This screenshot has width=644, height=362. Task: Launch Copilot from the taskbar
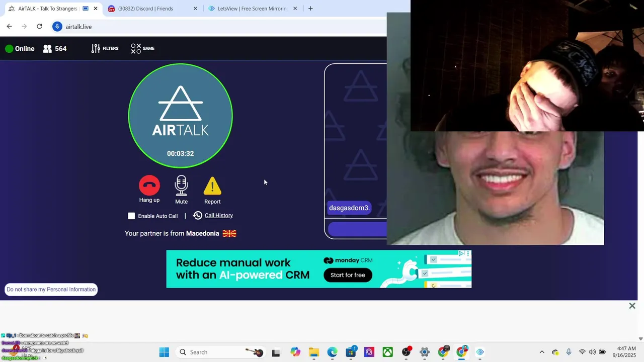(295, 352)
